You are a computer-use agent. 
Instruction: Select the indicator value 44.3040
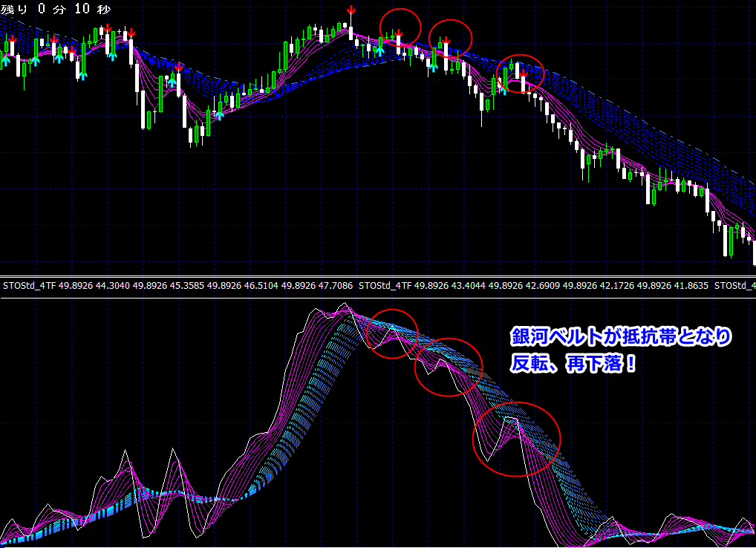[113, 286]
